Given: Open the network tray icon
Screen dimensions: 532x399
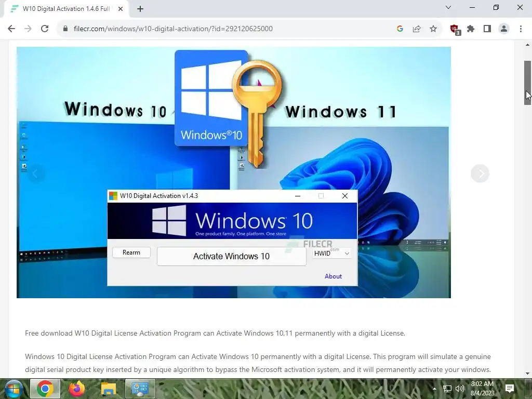Looking at the screenshot, I should 447,389.
